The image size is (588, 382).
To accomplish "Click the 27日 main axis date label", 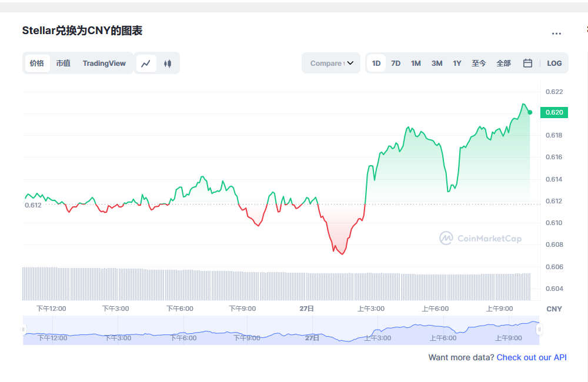I will 306,309.
